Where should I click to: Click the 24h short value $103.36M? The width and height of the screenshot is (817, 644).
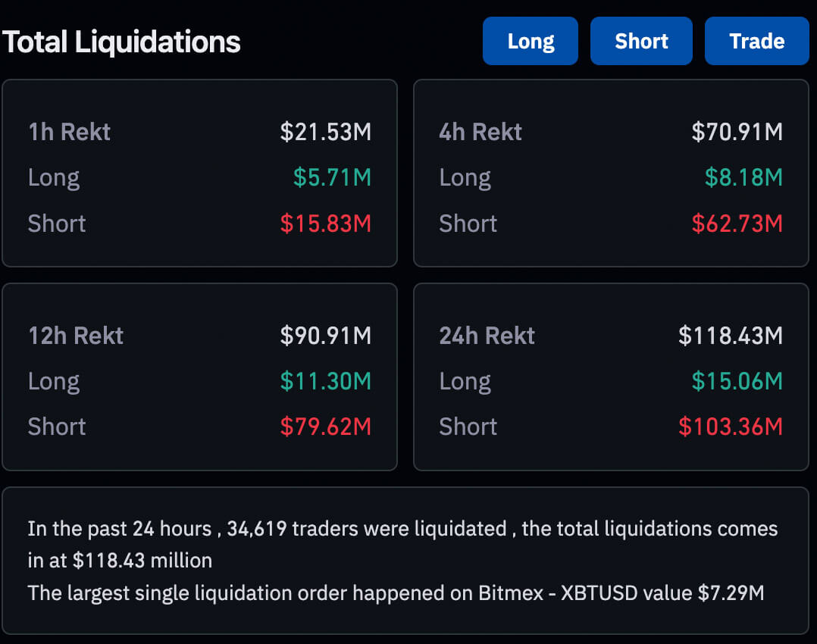tap(731, 427)
